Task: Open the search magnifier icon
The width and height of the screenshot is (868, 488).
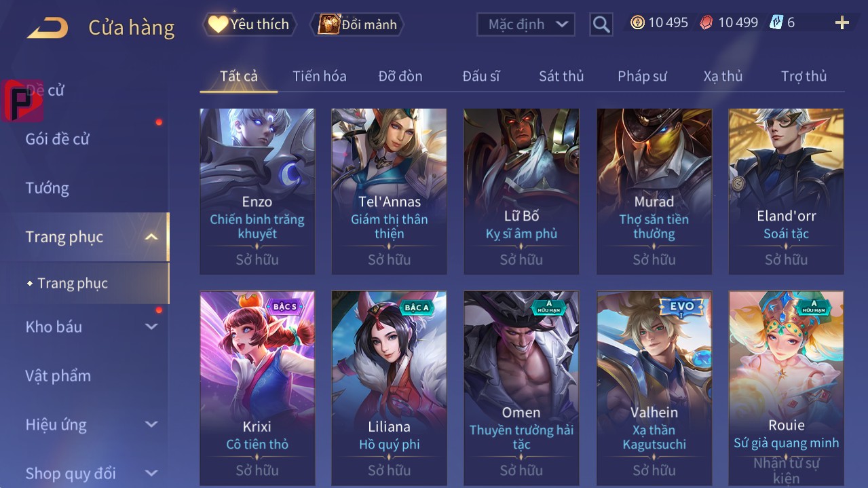Action: (601, 24)
